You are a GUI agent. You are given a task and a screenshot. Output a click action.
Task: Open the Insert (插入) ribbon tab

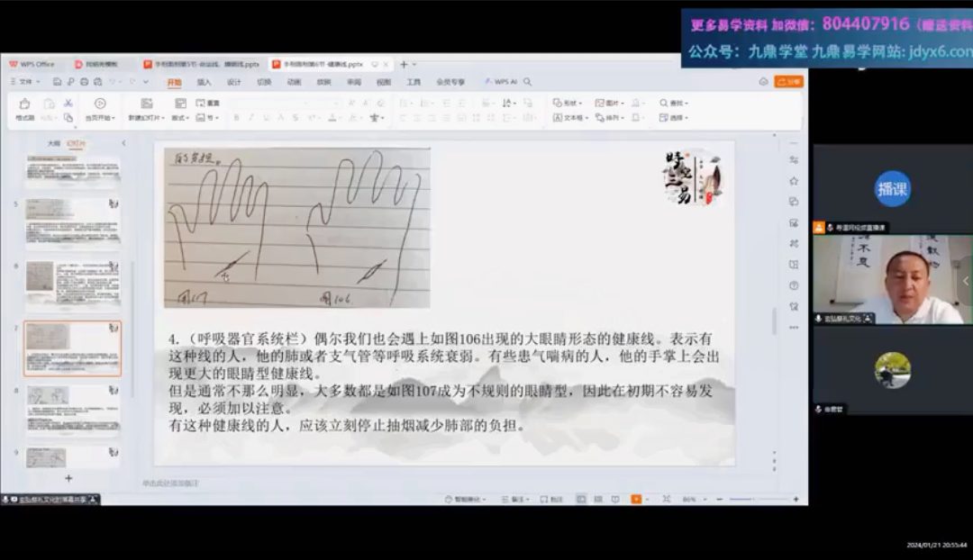[x=204, y=82]
